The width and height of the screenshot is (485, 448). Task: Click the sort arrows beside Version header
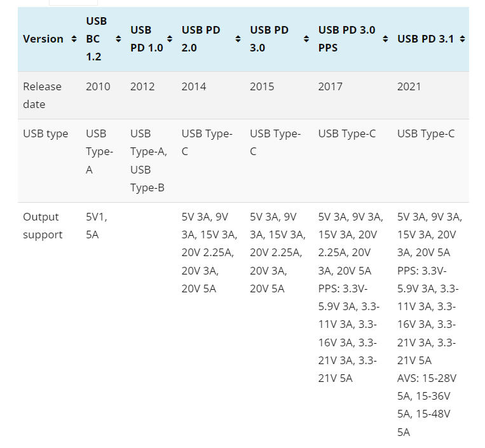(74, 39)
